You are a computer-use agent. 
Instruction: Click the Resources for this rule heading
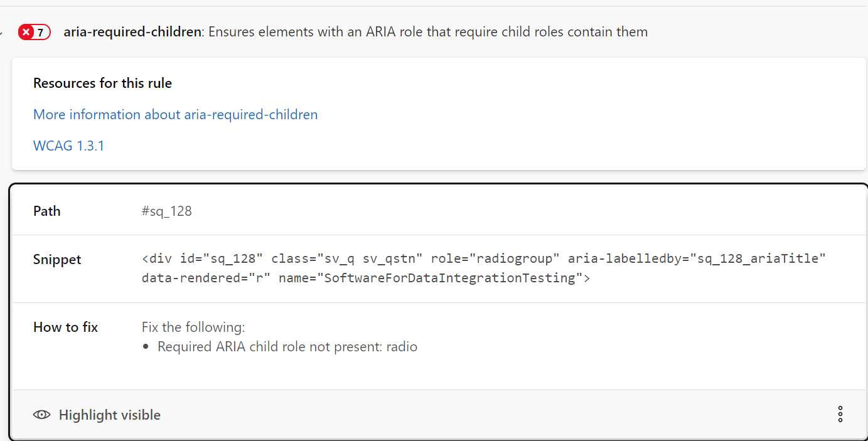point(102,83)
